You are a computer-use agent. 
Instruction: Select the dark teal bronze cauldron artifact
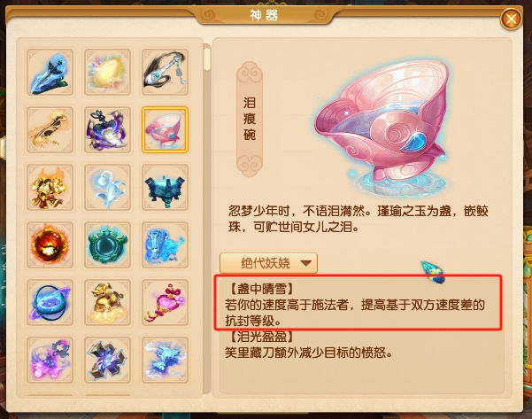tap(165, 188)
